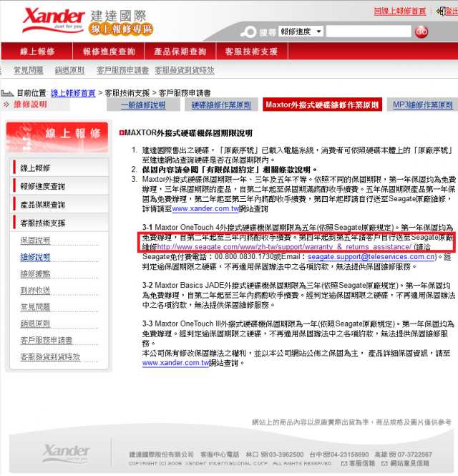Click the 客服信箱 envelope link in footer

coord(358,463)
